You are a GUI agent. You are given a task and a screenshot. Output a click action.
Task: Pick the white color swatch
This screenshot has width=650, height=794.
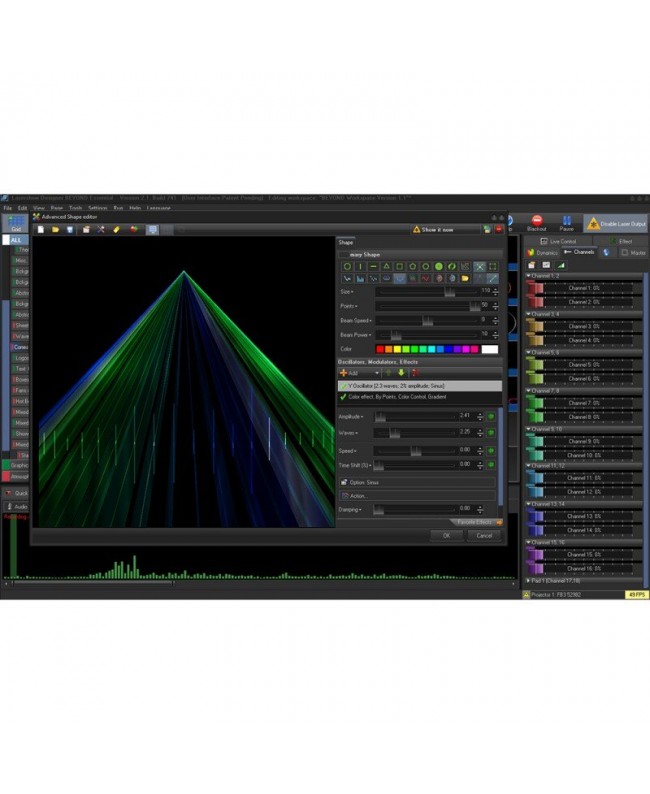point(490,349)
